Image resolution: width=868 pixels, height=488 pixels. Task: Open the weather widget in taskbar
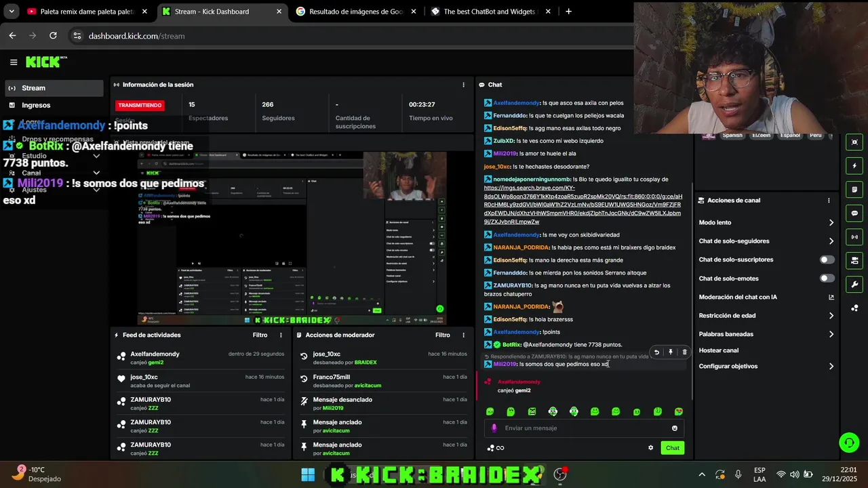pyautogui.click(x=37, y=474)
